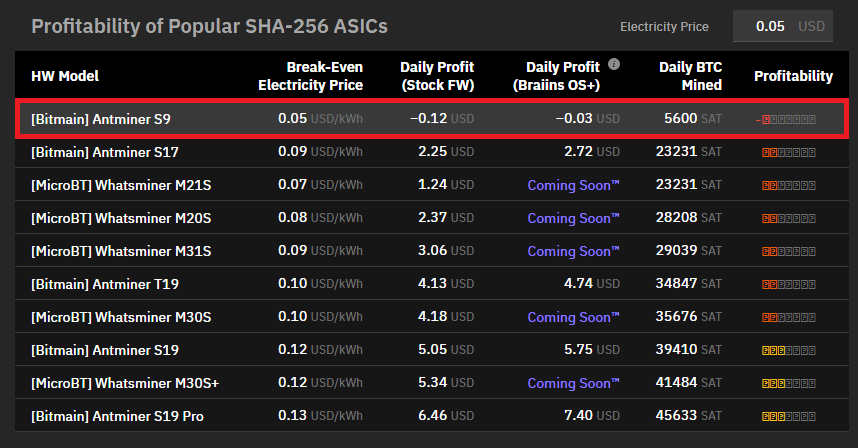Select the [Bitmain] Antminer S9 model name

coord(101,119)
